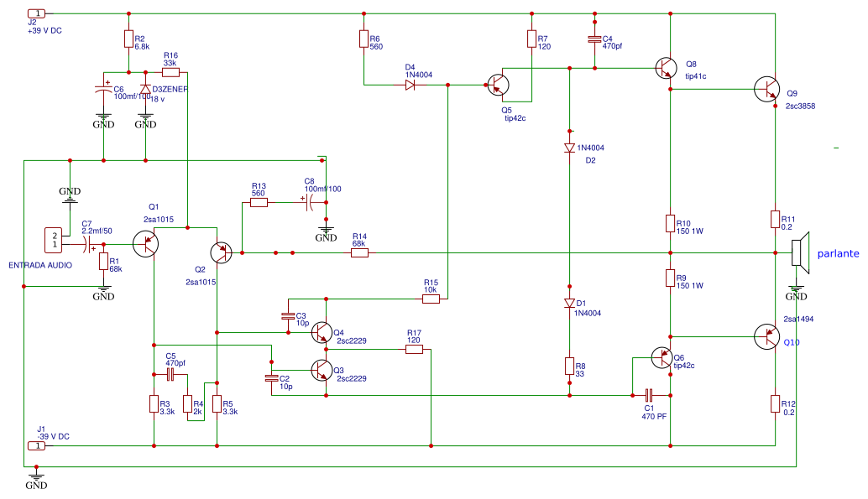
Task: Select the "470 PF" value under C1
Action: [x=654, y=417]
